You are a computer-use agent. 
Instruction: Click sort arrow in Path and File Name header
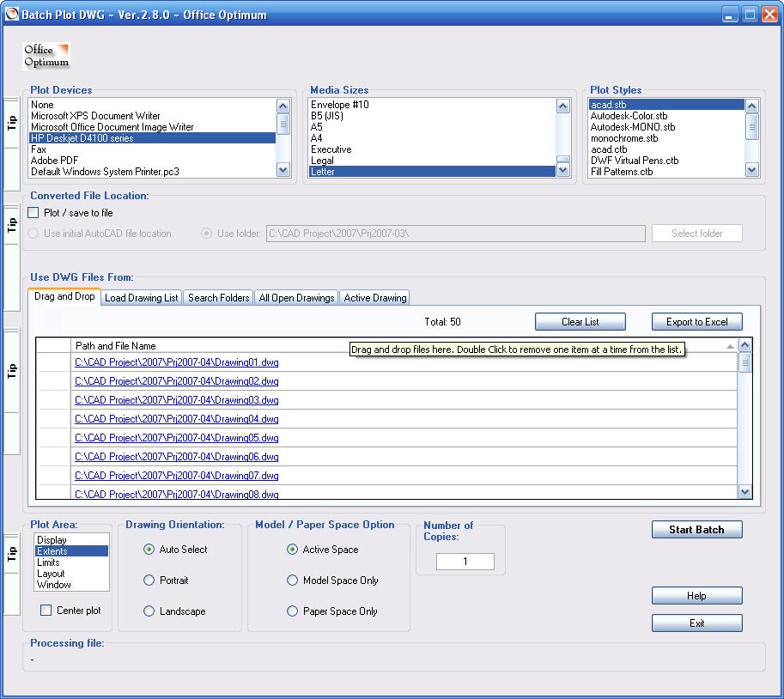pyautogui.click(x=730, y=346)
